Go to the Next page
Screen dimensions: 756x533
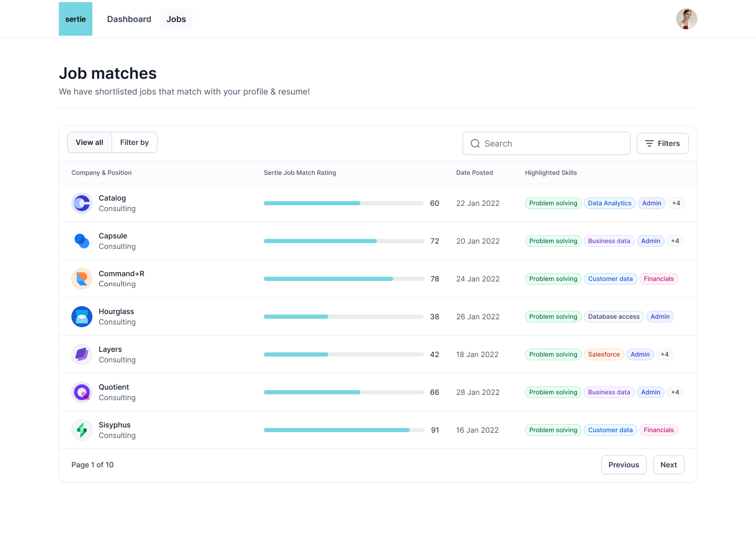pyautogui.click(x=668, y=465)
